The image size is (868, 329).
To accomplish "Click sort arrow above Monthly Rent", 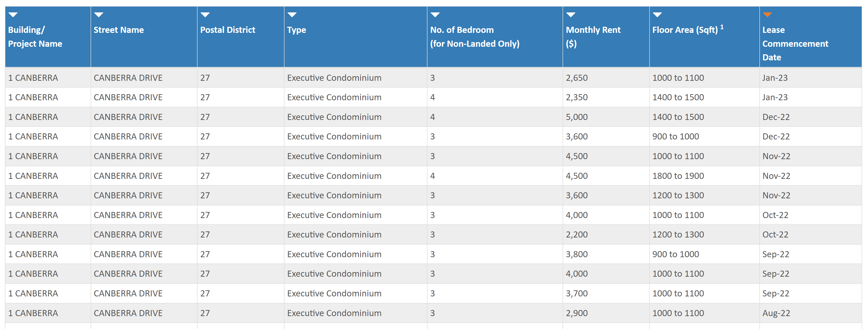I will [x=570, y=15].
